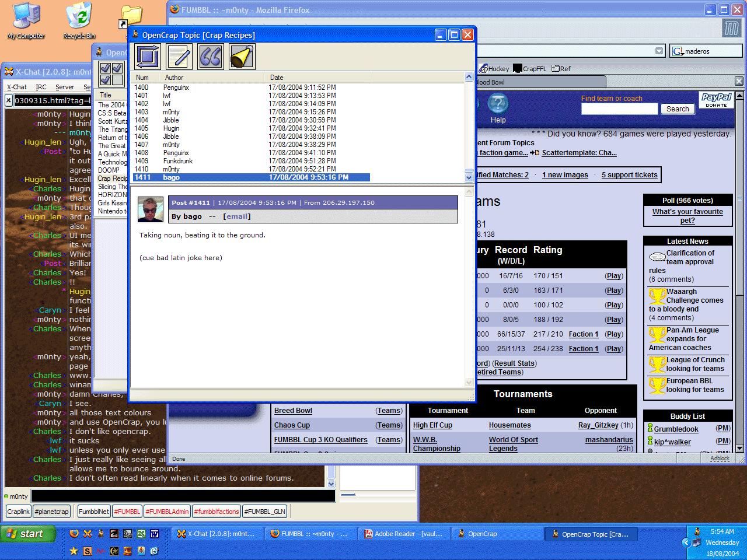747x560 pixels.
Task: Click the write new post pencil icon
Action: (179, 57)
